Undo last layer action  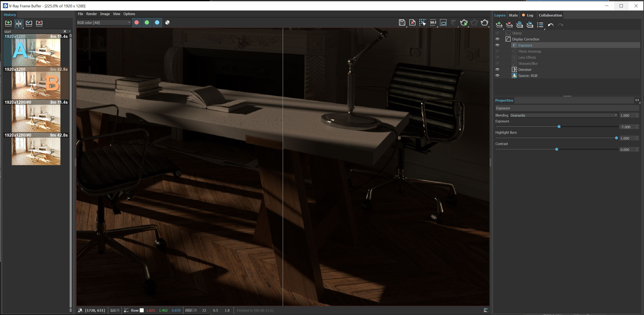(x=550, y=25)
